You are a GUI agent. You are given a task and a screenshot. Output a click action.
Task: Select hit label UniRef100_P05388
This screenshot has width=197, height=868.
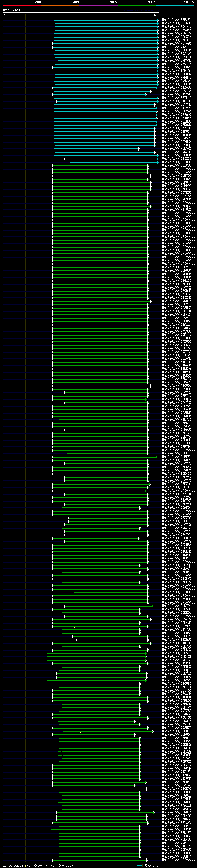pyautogui.click(x=177, y=332)
